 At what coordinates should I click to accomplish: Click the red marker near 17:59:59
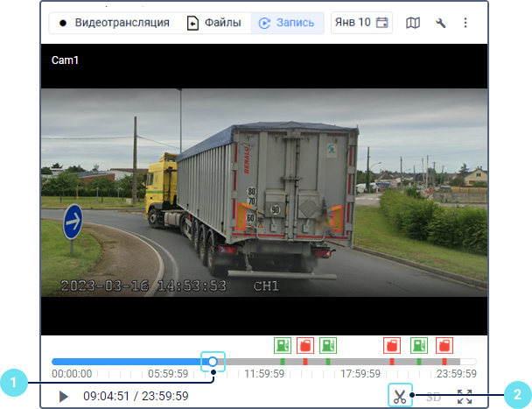tap(392, 362)
